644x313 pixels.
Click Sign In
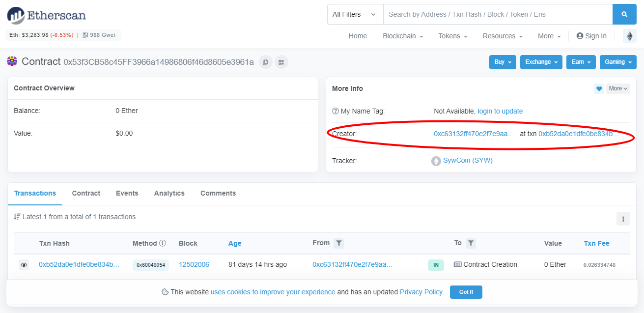tap(591, 36)
